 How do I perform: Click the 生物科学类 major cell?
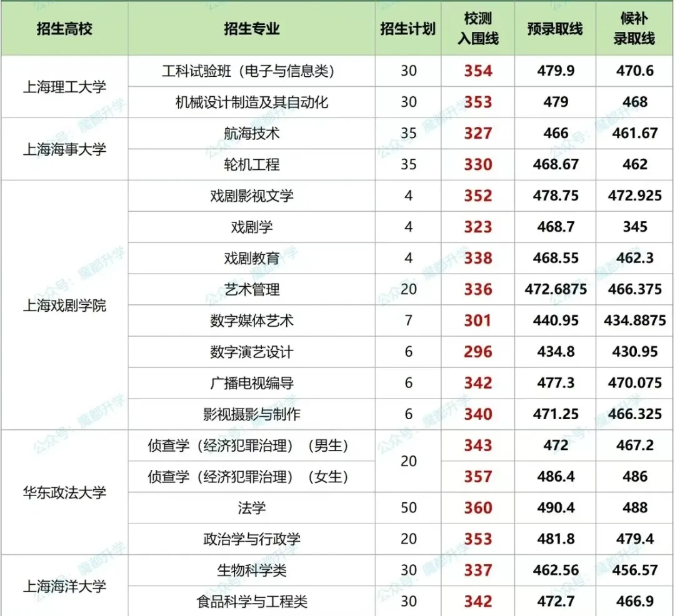click(x=252, y=570)
